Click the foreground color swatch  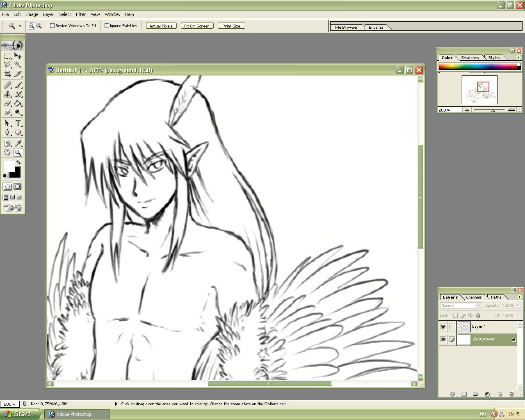tap(9, 166)
